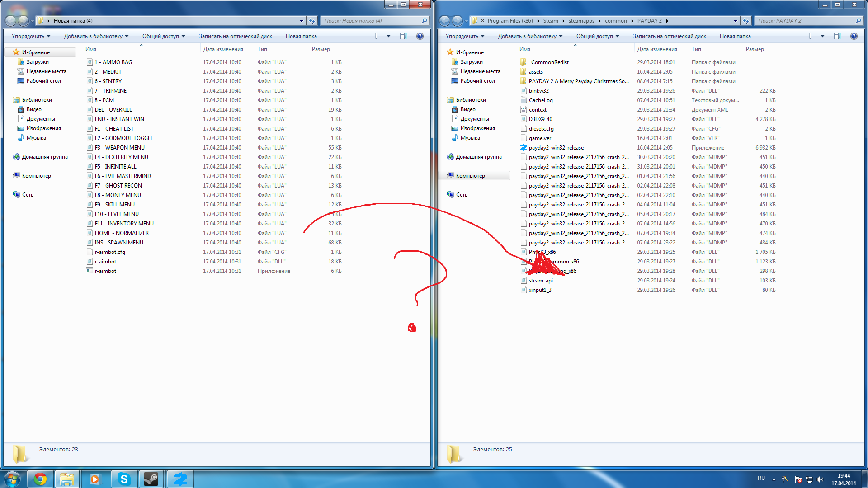Click Записать на оптический диск in left window
Image resolution: width=868 pixels, height=488 pixels.
point(235,36)
